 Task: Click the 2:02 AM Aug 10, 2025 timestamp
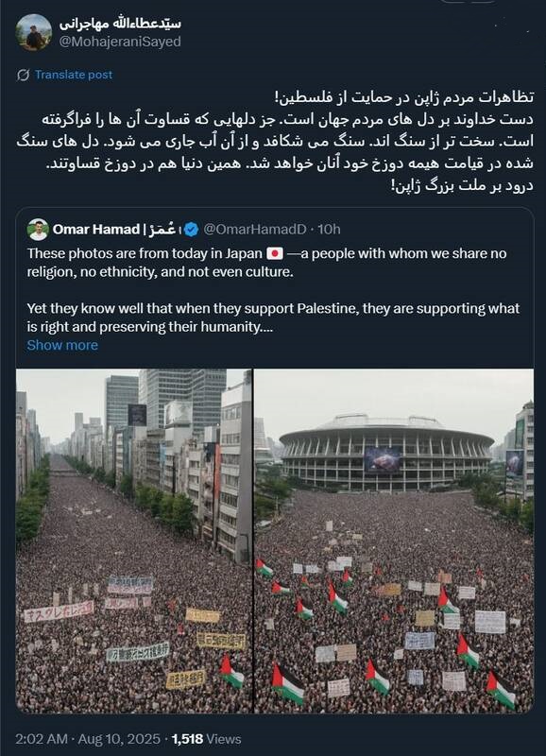(x=87, y=739)
